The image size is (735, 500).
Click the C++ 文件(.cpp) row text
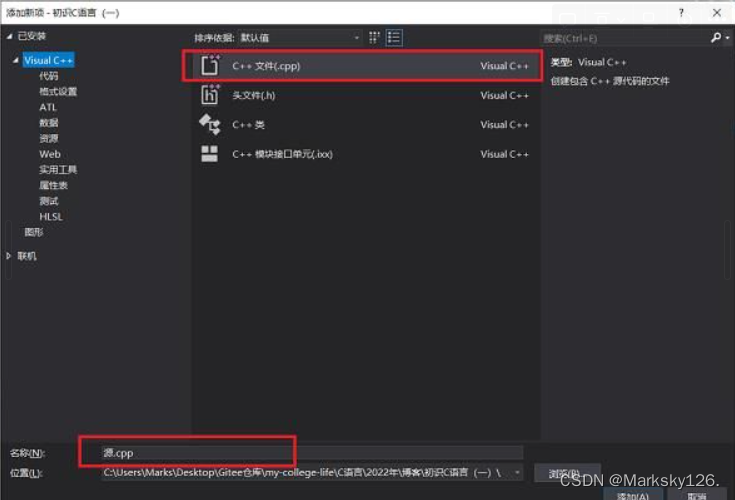(266, 66)
